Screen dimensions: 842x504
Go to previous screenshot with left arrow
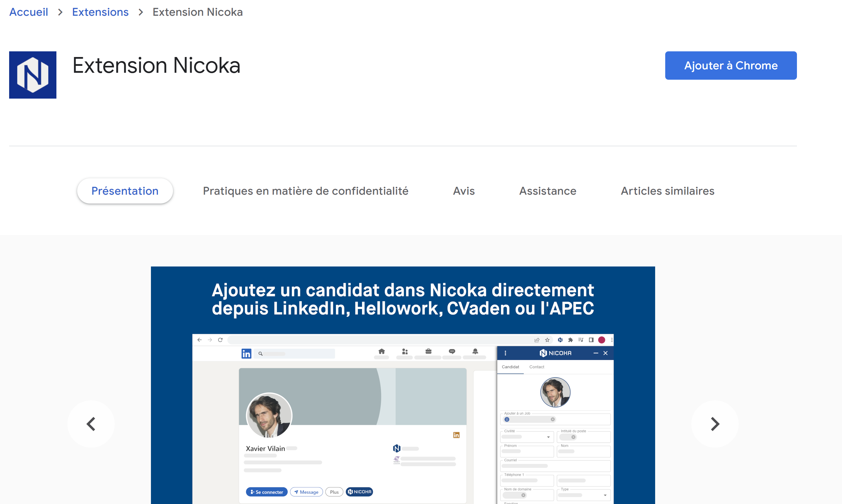tap(91, 424)
